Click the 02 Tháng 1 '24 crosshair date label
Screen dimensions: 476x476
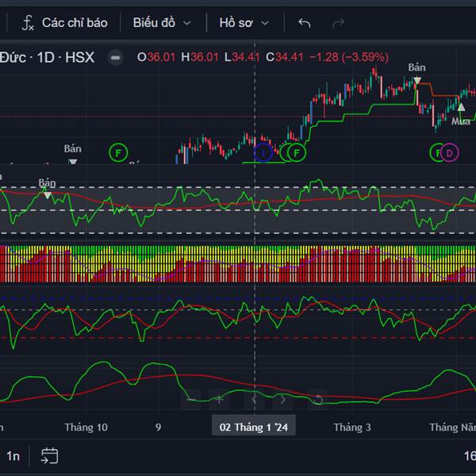[254, 427]
